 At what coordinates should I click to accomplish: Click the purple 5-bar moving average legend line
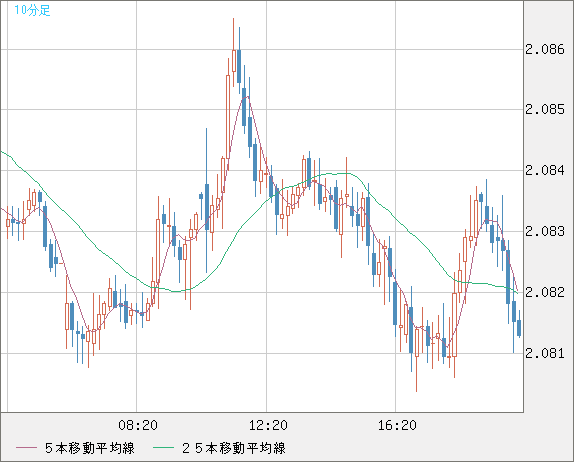click(26, 448)
